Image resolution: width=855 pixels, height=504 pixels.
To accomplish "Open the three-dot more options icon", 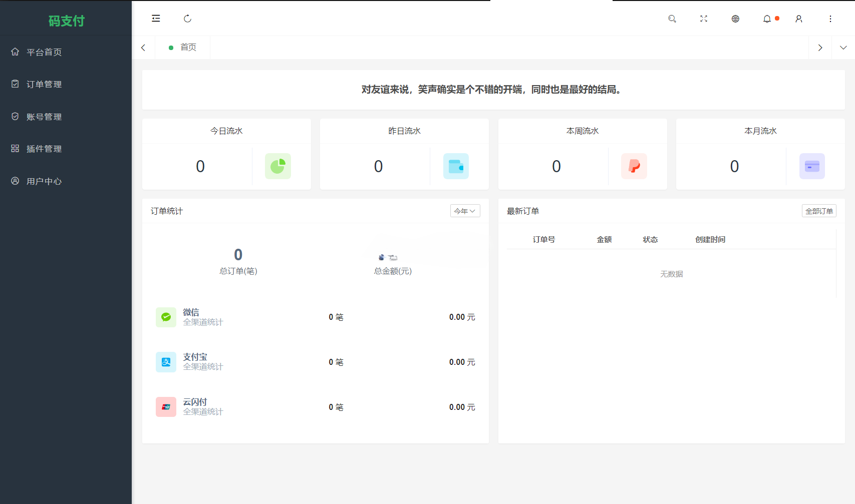I will [830, 19].
